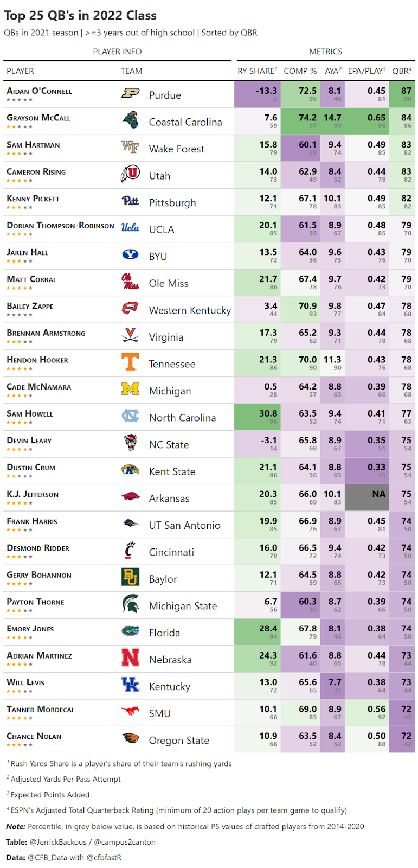The image size is (418, 868).
Task: Click the QBR column header
Action: coord(402,71)
